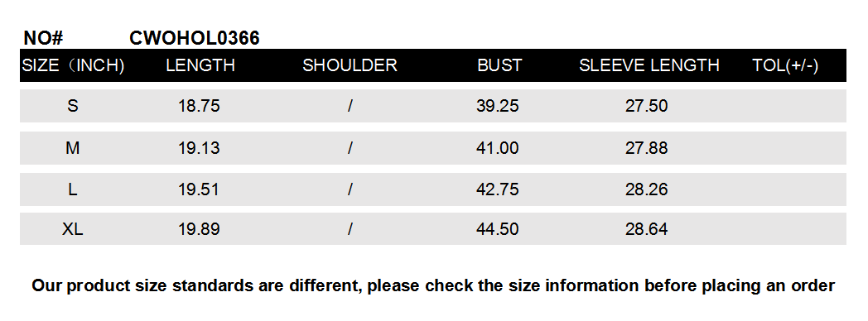Click the SIZE (INCH) column header
The height and width of the screenshot is (321, 868).
73,65
